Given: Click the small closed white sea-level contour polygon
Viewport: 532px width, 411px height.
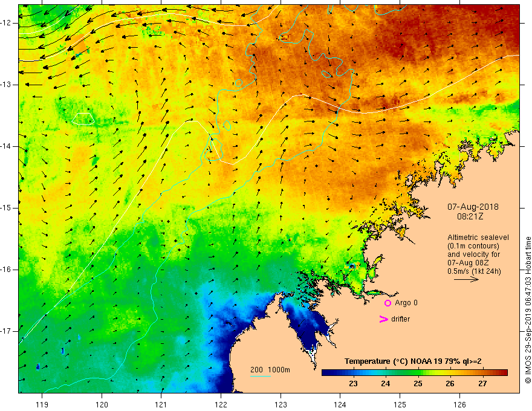Looking at the screenshot, I should point(83,119).
